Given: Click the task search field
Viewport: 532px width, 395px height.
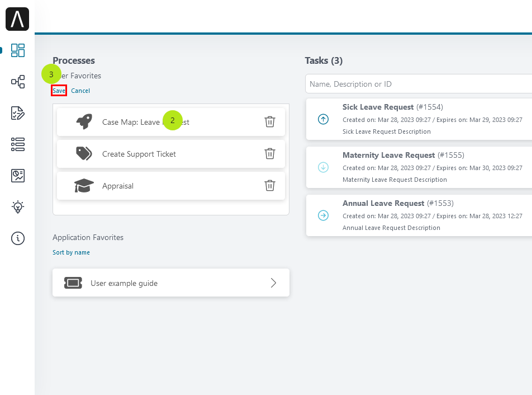Looking at the screenshot, I should click(419, 84).
